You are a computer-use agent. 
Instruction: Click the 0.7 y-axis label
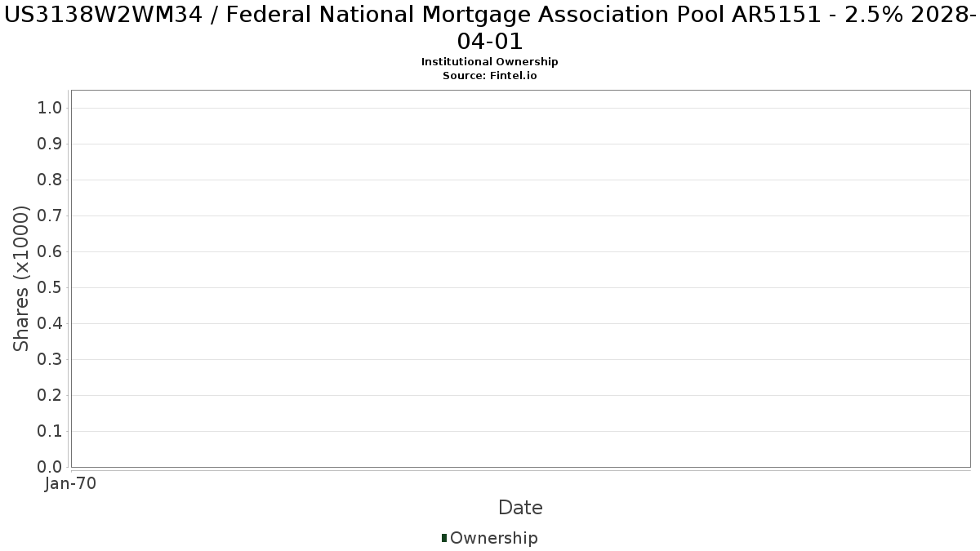[51, 216]
